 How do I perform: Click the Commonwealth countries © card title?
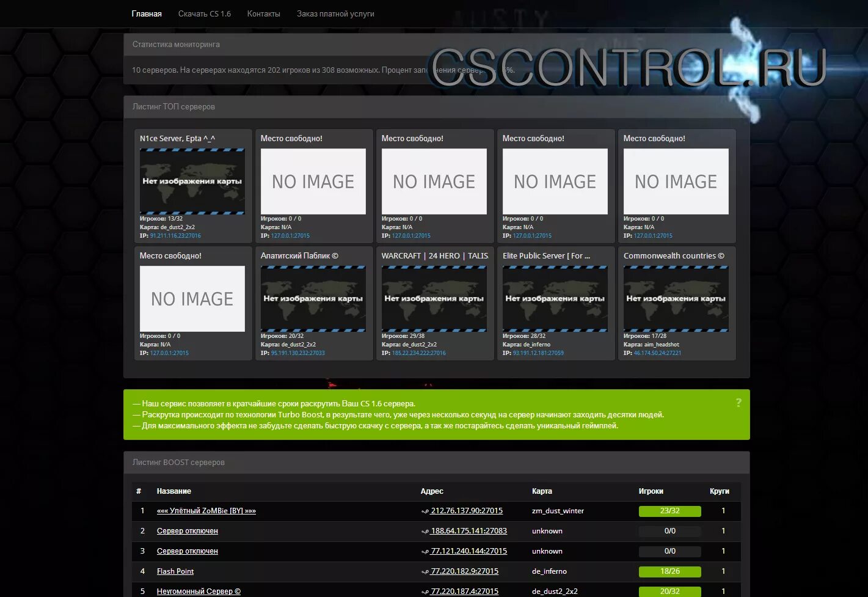coord(674,256)
